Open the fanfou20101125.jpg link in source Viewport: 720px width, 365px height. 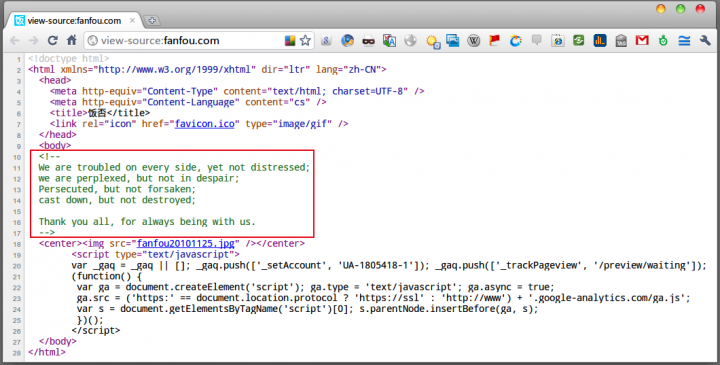coord(186,244)
